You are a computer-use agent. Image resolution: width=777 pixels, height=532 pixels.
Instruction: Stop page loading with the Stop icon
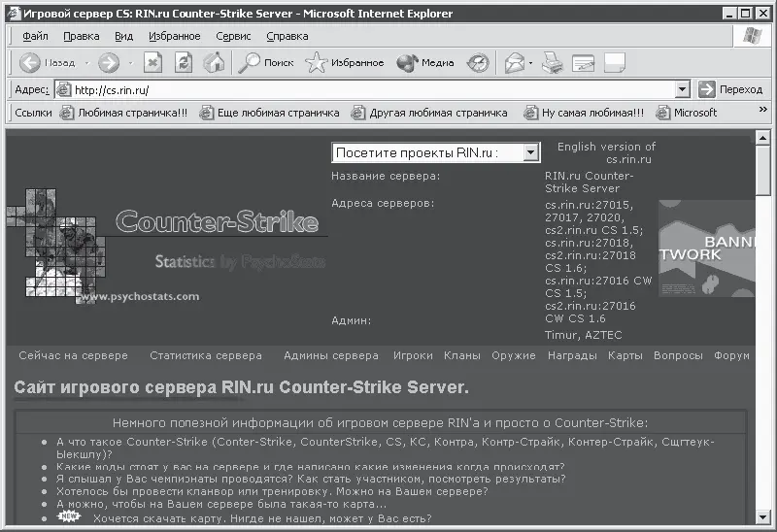click(x=152, y=63)
